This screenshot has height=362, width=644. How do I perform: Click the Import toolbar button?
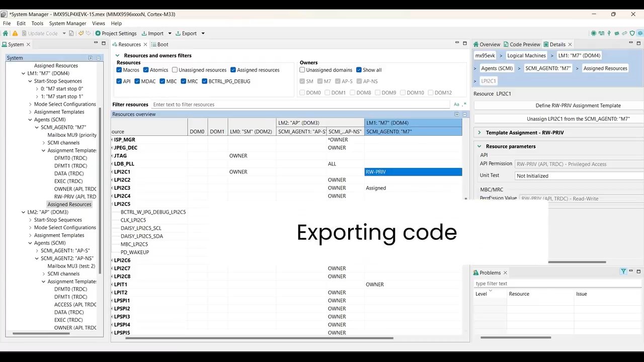[x=152, y=33]
